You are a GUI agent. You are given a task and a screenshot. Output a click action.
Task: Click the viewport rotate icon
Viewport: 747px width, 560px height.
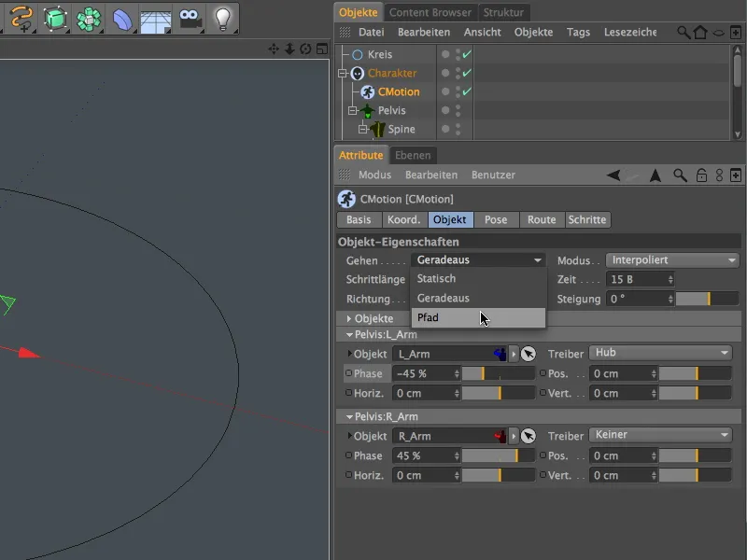click(x=306, y=49)
